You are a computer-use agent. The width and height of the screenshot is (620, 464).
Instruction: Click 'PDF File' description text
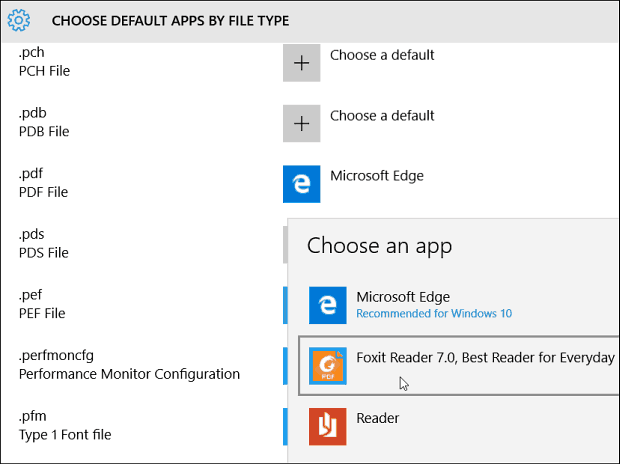(x=43, y=192)
